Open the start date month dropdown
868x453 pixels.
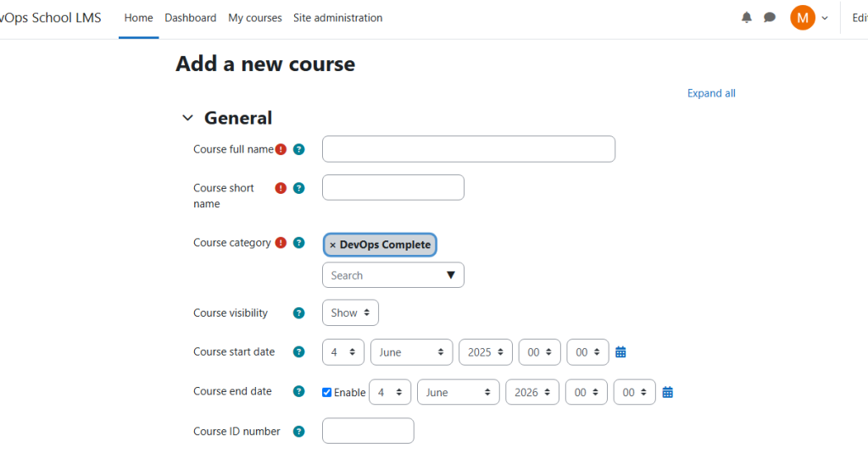pyautogui.click(x=411, y=352)
